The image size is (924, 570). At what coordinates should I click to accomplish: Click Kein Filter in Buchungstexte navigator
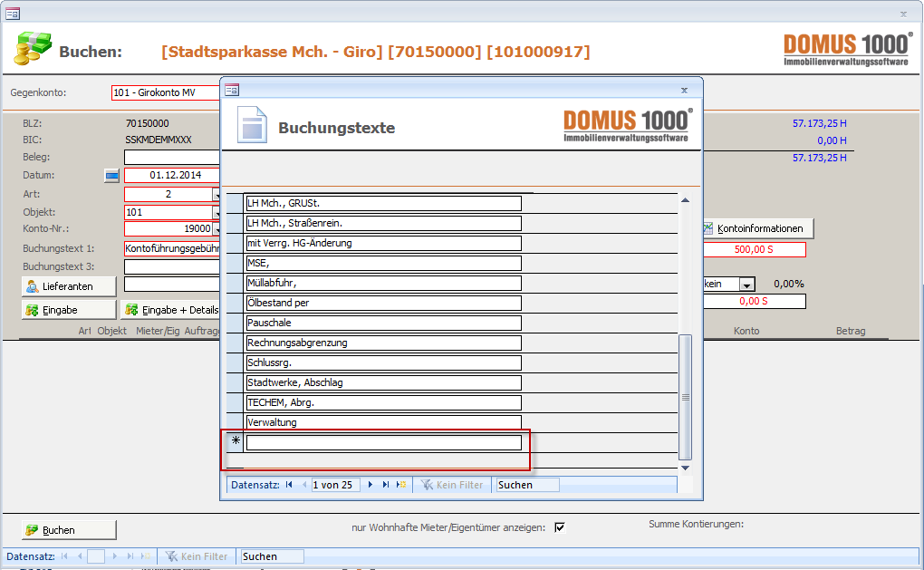coord(452,485)
